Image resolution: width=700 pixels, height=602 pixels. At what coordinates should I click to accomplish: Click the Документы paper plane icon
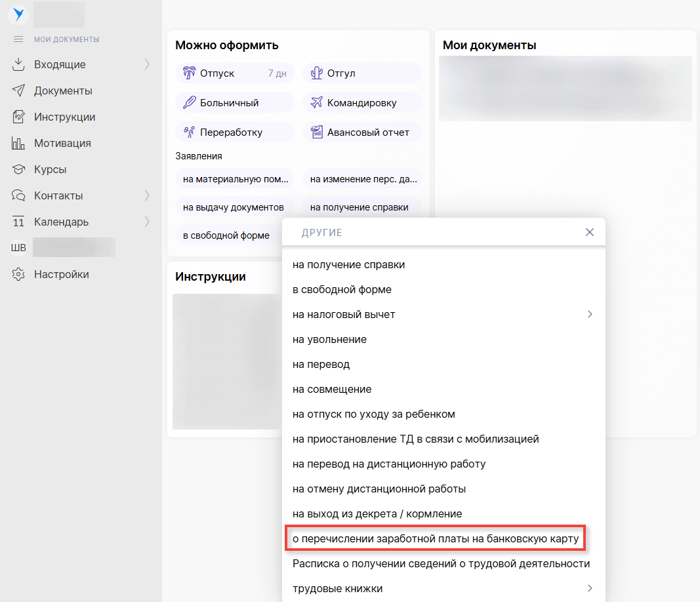coord(18,90)
